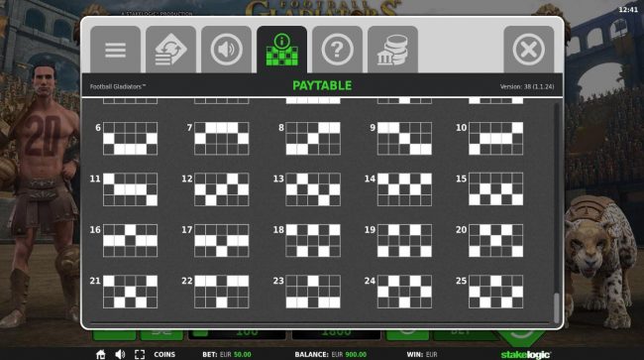The image size is (644, 360).
Task: Click the COINS label in bottom bar
Action: [x=164, y=354]
